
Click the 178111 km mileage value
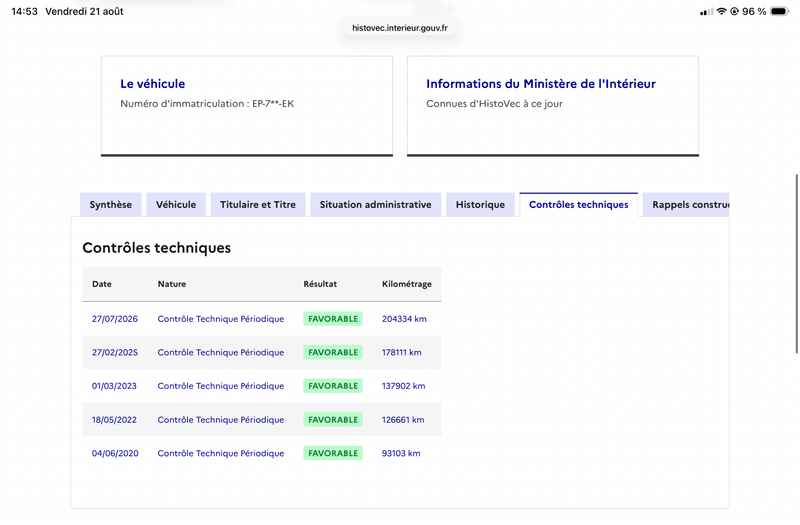(x=402, y=353)
